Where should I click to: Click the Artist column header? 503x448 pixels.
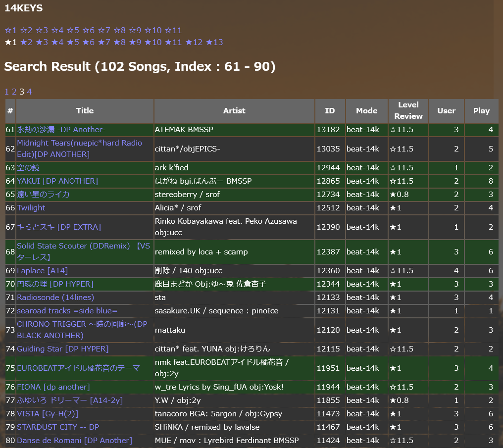(x=235, y=110)
